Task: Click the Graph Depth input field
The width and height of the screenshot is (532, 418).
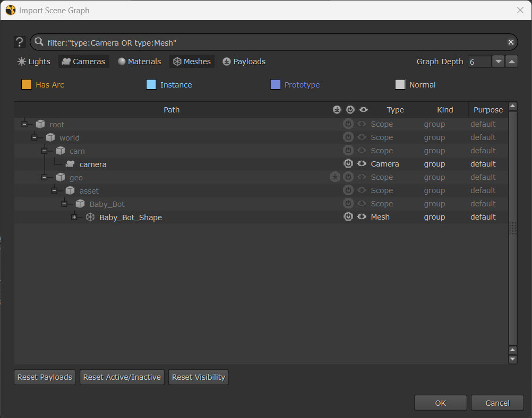Action: click(x=478, y=62)
